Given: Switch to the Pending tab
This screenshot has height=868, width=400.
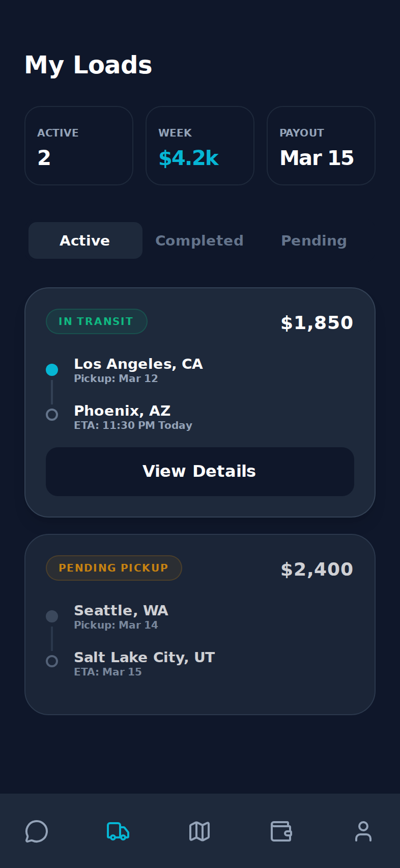Looking at the screenshot, I should click(x=314, y=240).
